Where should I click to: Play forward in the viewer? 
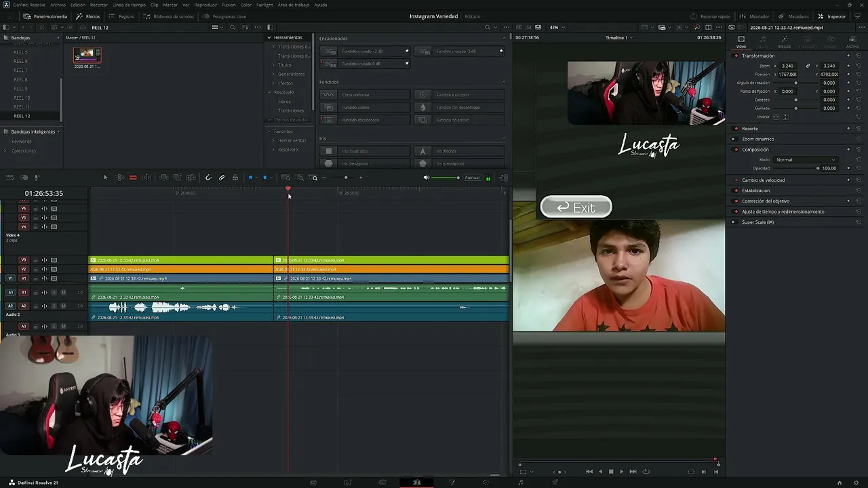tap(621, 472)
